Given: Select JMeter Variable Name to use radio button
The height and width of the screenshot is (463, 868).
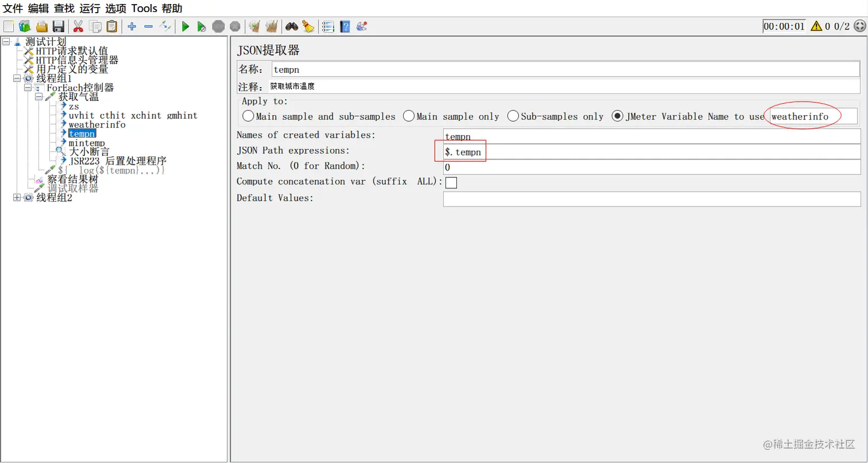Looking at the screenshot, I should click(618, 116).
